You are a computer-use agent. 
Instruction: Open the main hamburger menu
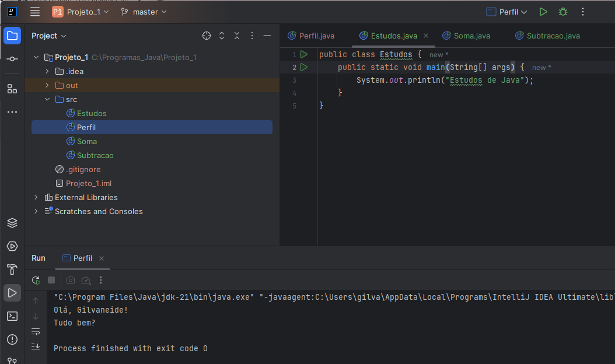35,12
